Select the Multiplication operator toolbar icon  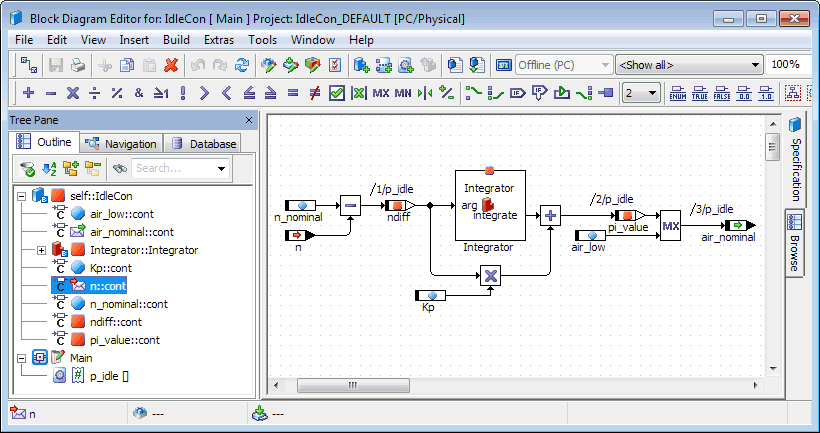point(73,94)
